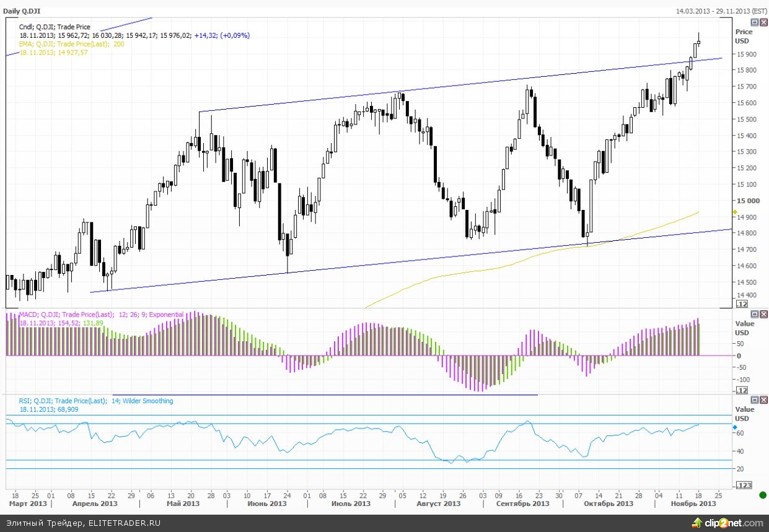The width and height of the screenshot is (769, 532).
Task: Open price axis .12 decimal precision box
Action: coord(741,303)
